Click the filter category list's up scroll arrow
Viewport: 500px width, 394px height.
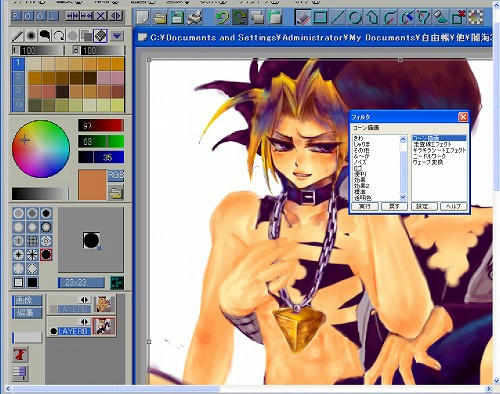pos(403,139)
